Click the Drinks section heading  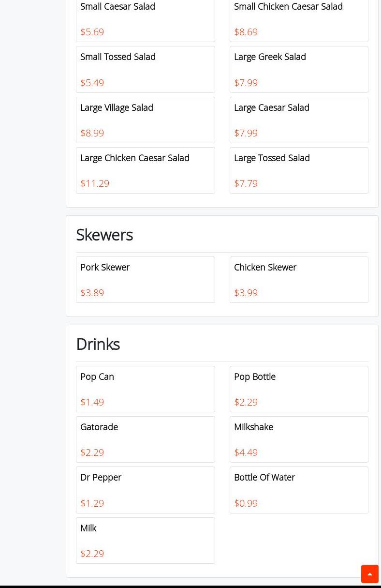(98, 344)
